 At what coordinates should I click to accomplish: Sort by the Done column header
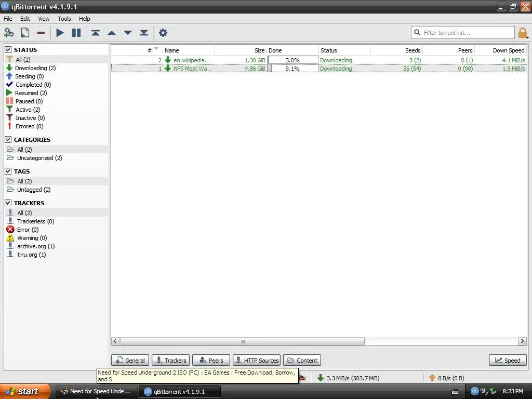pyautogui.click(x=292, y=50)
